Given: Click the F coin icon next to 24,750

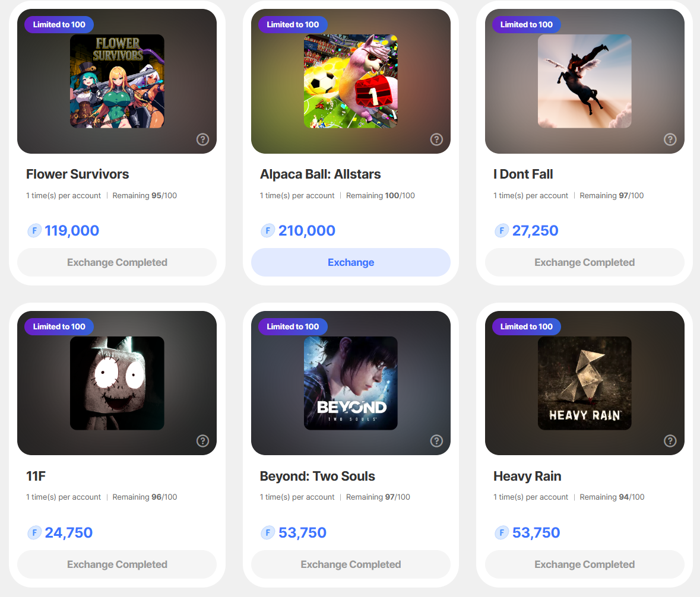Looking at the screenshot, I should pyautogui.click(x=34, y=533).
